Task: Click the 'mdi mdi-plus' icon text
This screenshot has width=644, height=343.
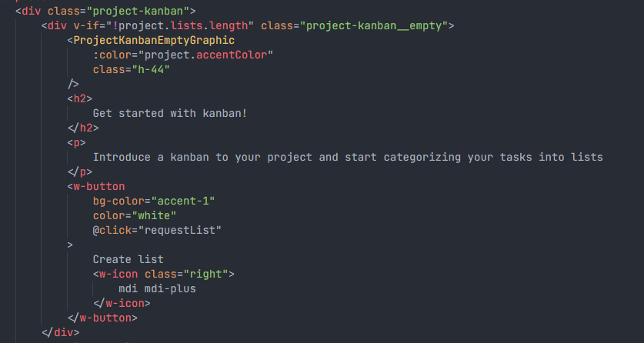Action: coord(157,289)
